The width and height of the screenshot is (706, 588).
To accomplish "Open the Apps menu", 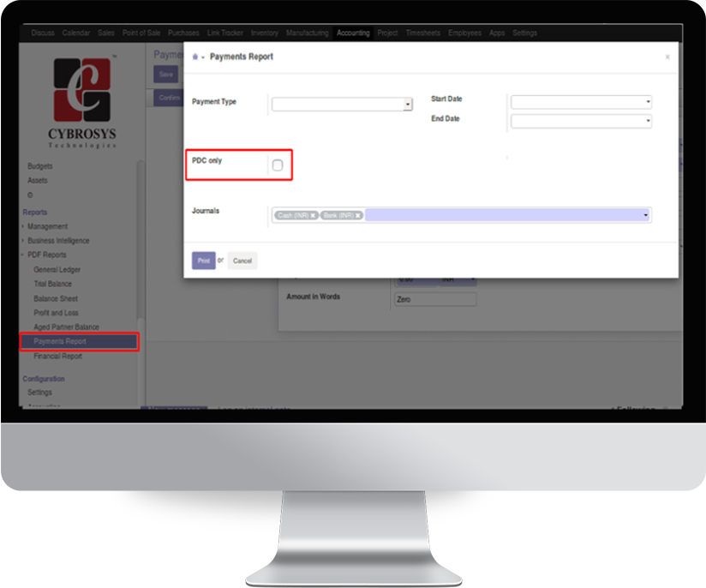I will point(497,33).
